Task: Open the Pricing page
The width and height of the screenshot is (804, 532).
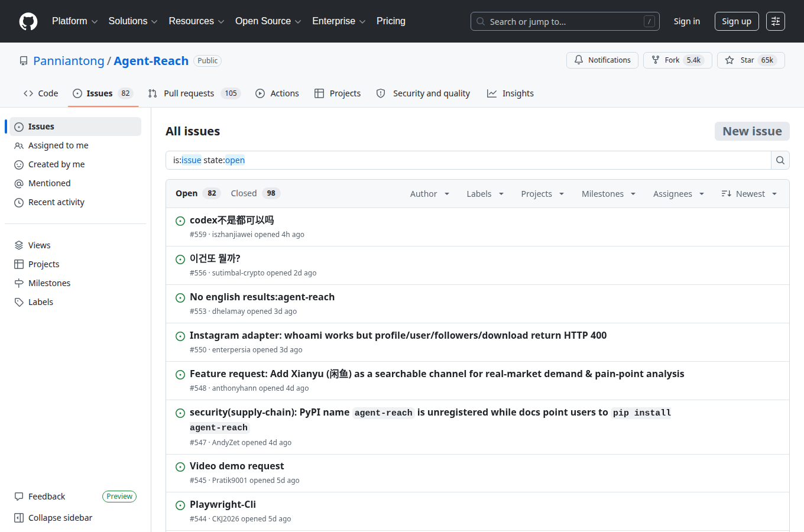Action: click(x=391, y=21)
